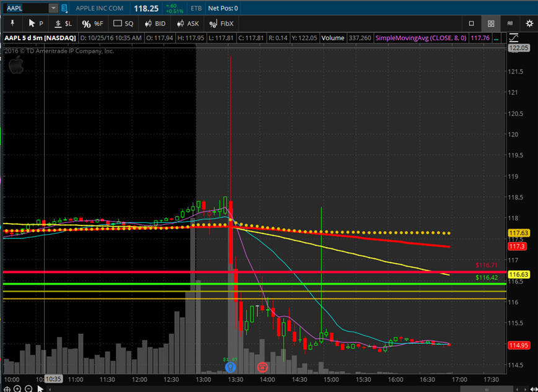
Task: Click the All layout button
Action: 510,24
